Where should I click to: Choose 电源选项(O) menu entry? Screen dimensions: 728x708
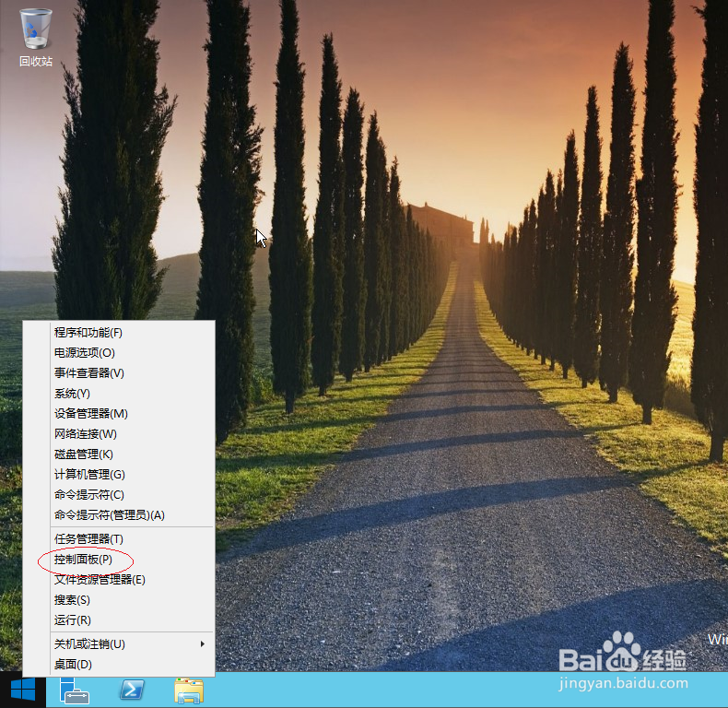coord(119,353)
